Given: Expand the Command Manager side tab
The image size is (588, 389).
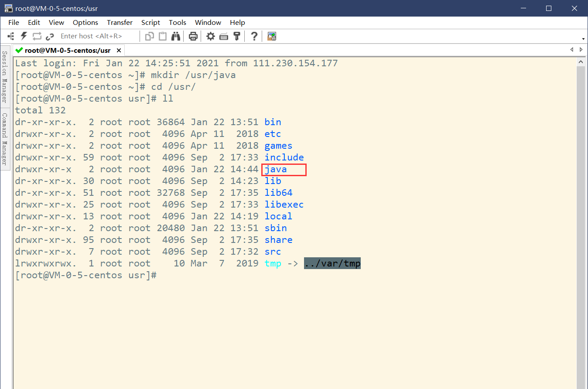Looking at the screenshot, I should [x=4, y=139].
